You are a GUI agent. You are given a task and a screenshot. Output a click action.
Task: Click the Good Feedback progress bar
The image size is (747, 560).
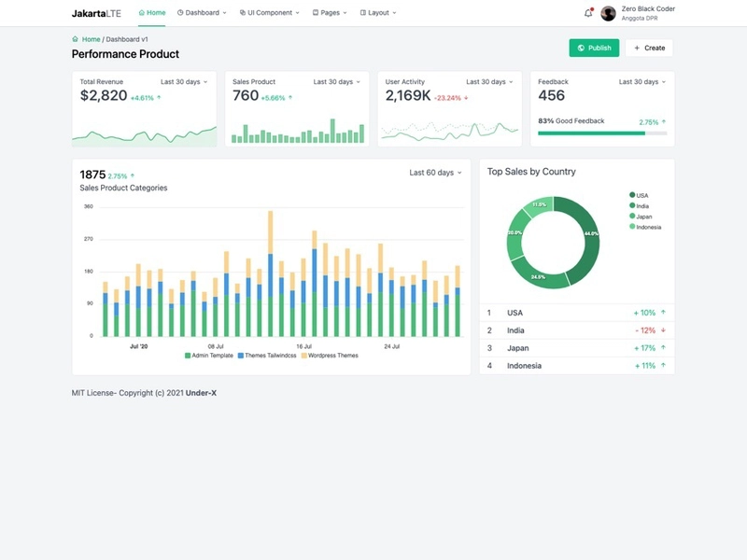tap(602, 133)
